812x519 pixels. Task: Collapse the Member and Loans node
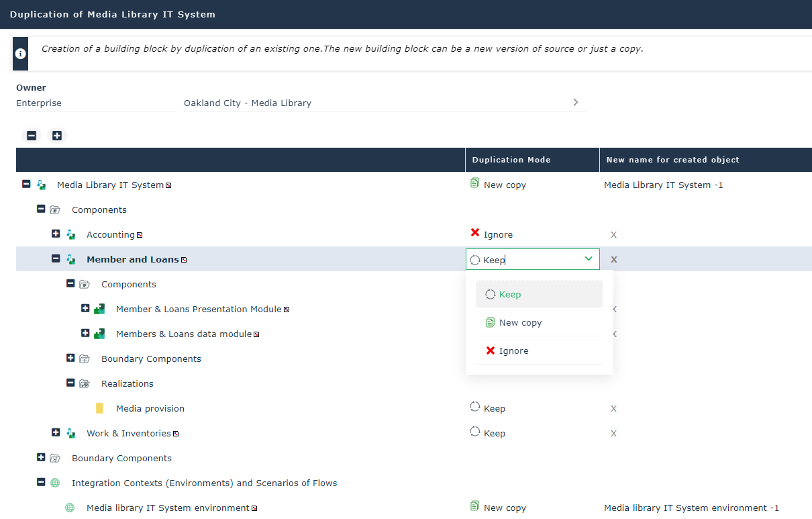56,258
